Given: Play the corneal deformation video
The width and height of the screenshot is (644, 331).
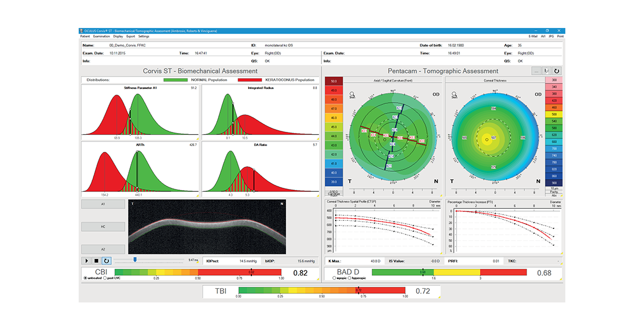Looking at the screenshot, I should click(87, 261).
